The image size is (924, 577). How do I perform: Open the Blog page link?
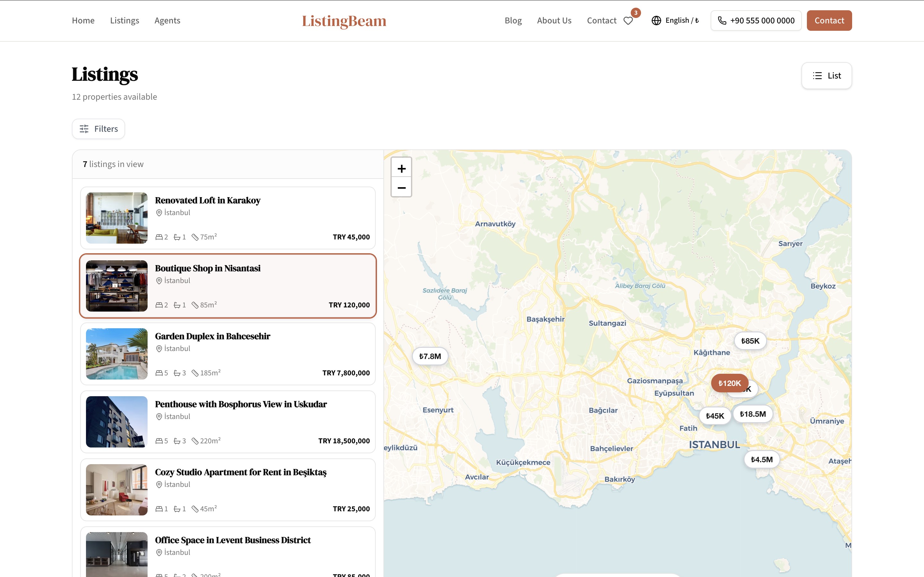point(513,21)
